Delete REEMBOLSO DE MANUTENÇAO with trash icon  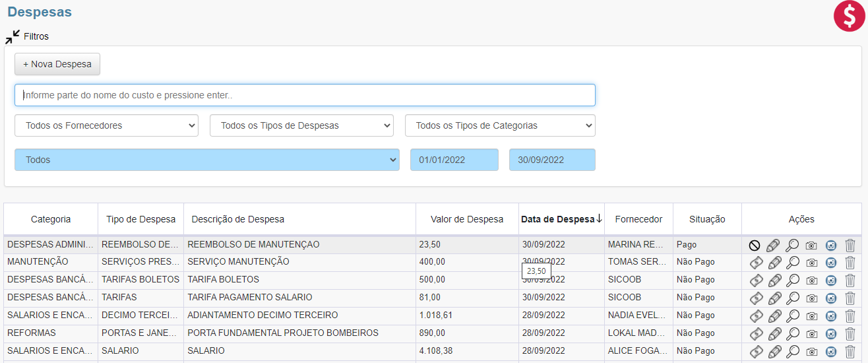coord(850,245)
